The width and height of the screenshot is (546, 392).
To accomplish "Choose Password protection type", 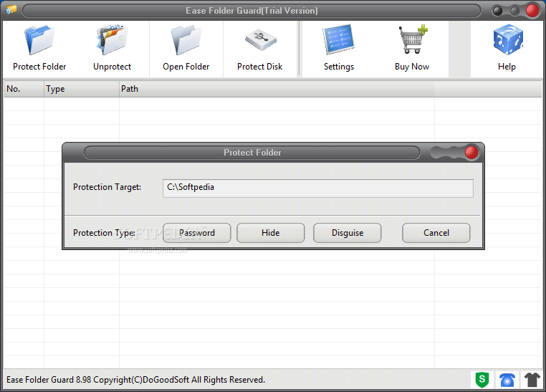I will (197, 233).
